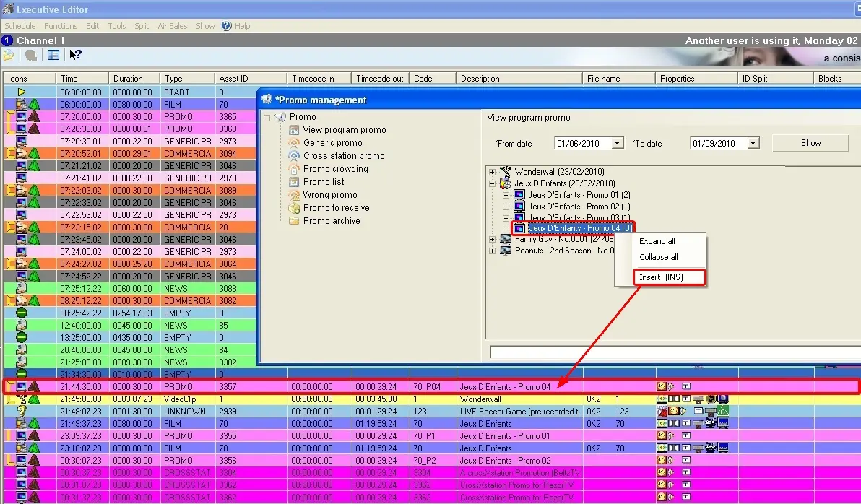Open the To date dropdown
861x504 pixels.
point(753,144)
